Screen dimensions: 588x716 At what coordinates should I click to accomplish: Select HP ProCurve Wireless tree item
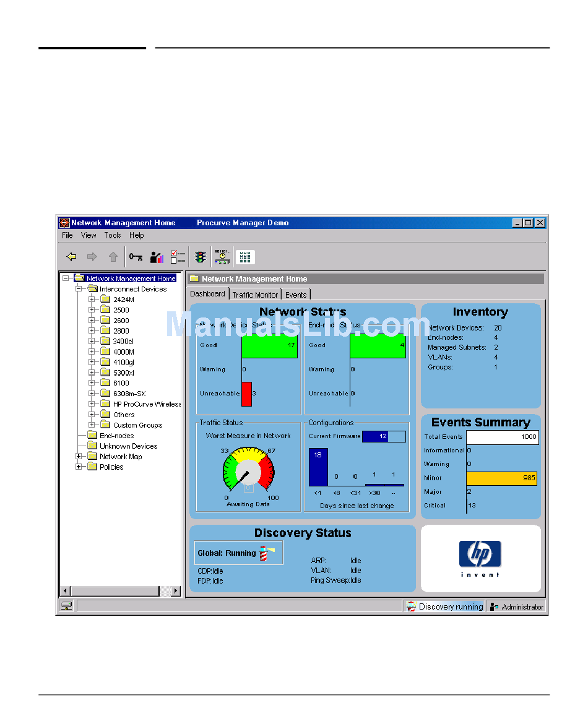(x=147, y=404)
